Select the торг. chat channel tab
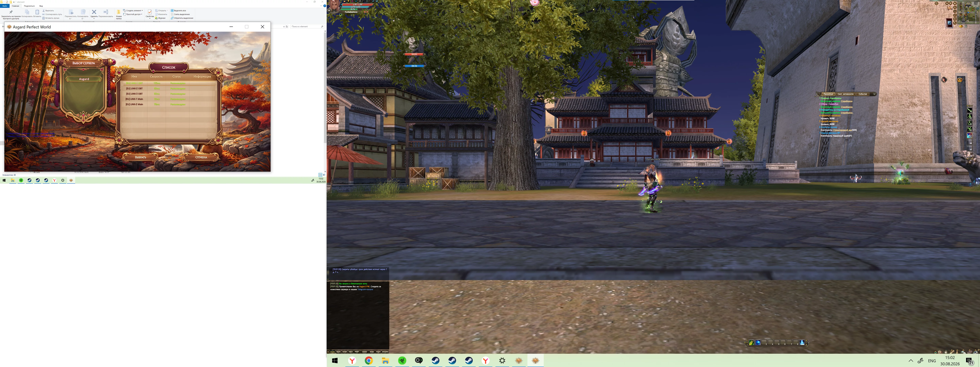Image resolution: width=980 pixels, height=367 pixels. point(357,352)
